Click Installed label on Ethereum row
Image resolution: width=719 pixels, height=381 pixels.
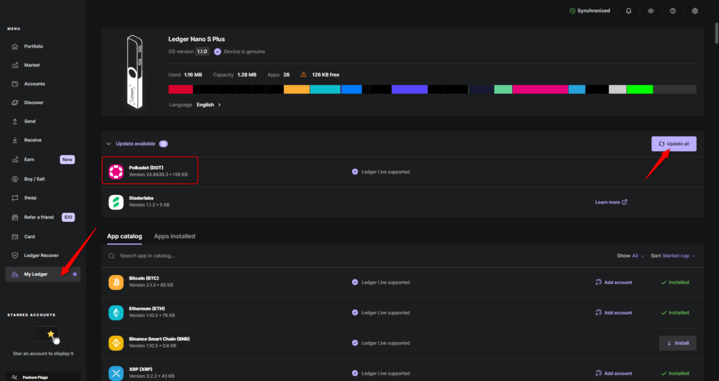(x=675, y=313)
